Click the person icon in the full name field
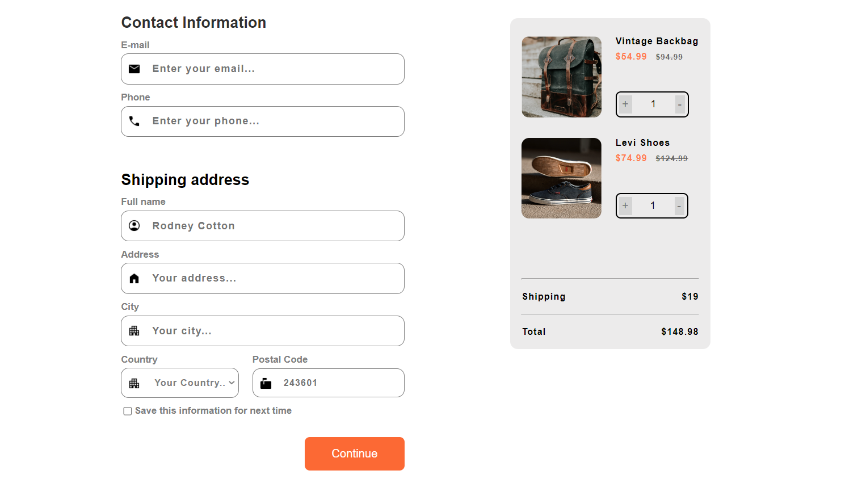 point(134,225)
